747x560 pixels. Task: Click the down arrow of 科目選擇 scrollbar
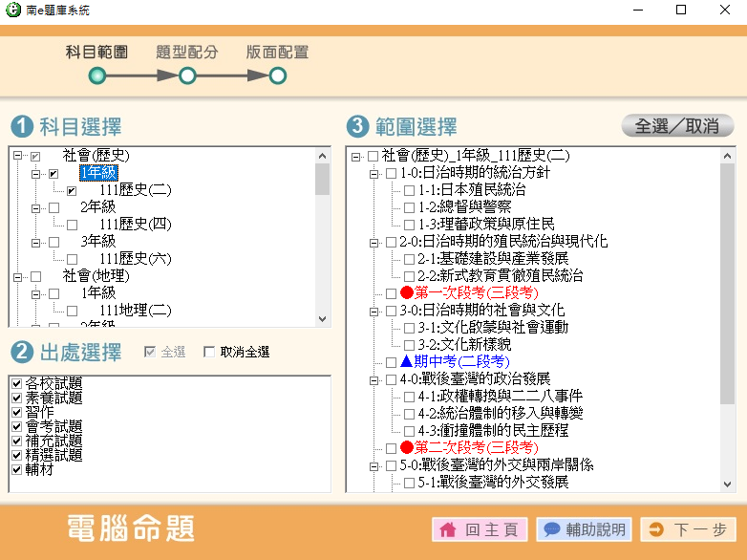[322, 320]
